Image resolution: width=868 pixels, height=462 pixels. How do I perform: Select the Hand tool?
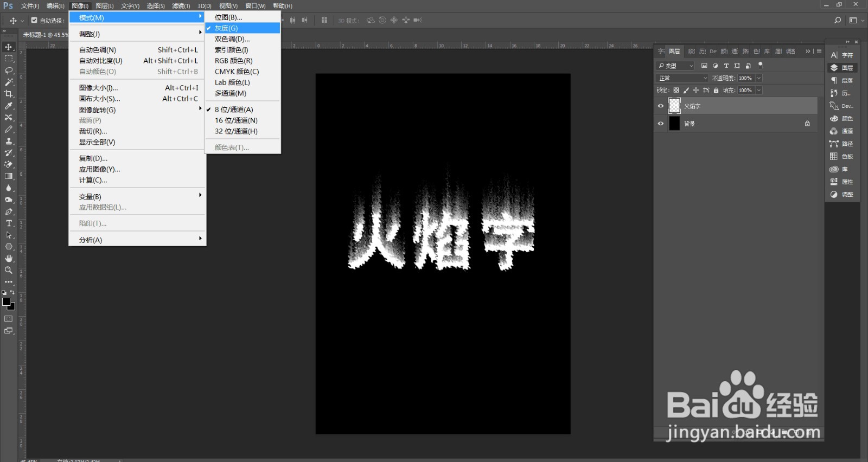(9, 259)
